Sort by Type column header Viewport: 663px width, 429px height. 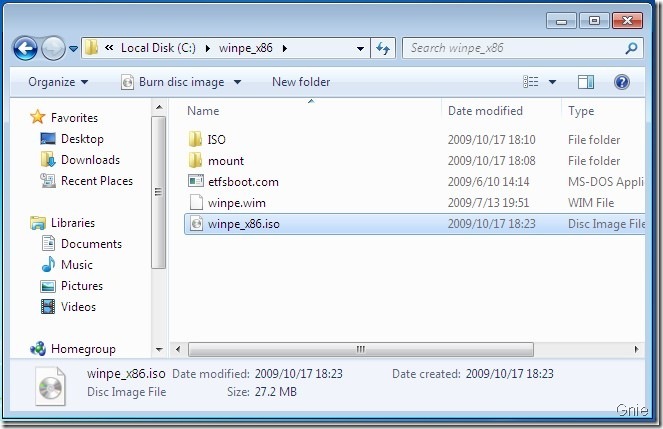(581, 111)
